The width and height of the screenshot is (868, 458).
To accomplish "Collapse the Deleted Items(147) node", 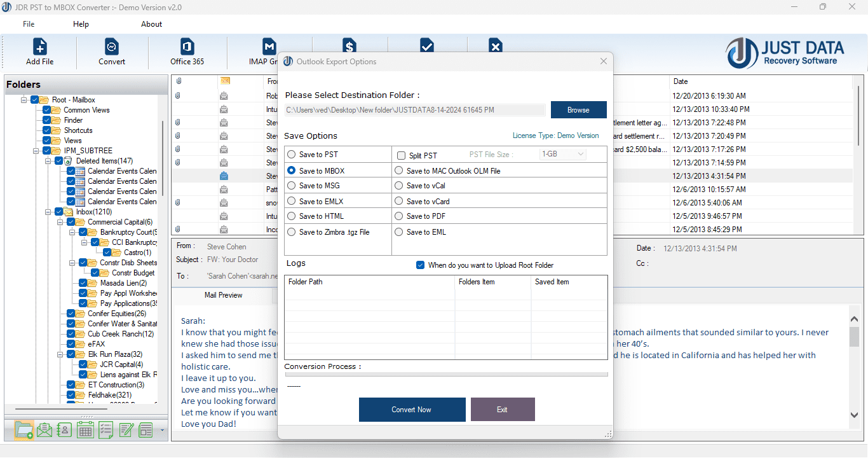I will point(48,161).
